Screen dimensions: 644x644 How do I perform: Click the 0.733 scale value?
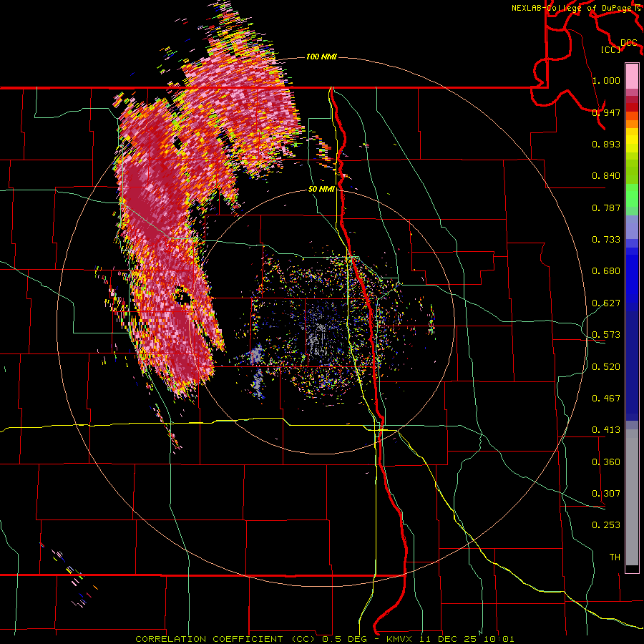tap(606, 239)
